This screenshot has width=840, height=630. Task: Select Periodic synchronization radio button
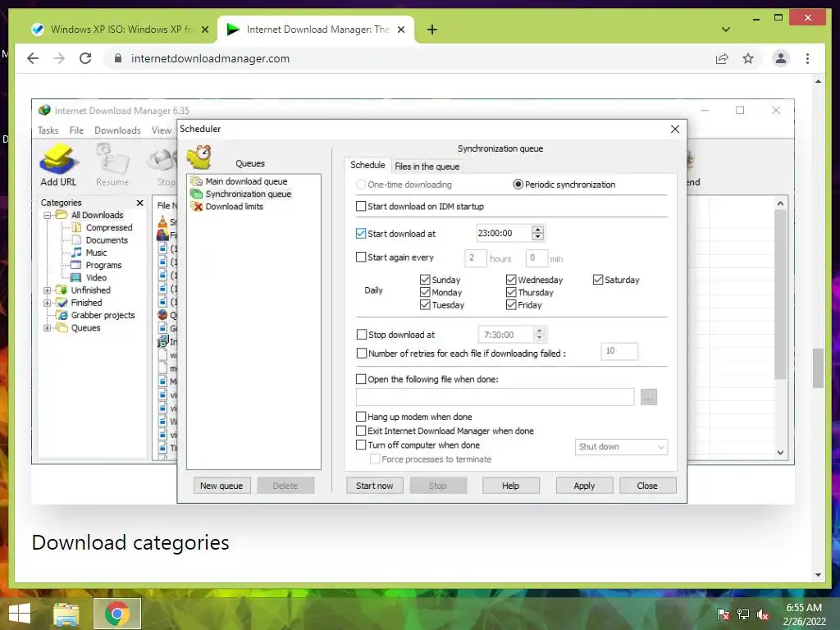pos(518,185)
